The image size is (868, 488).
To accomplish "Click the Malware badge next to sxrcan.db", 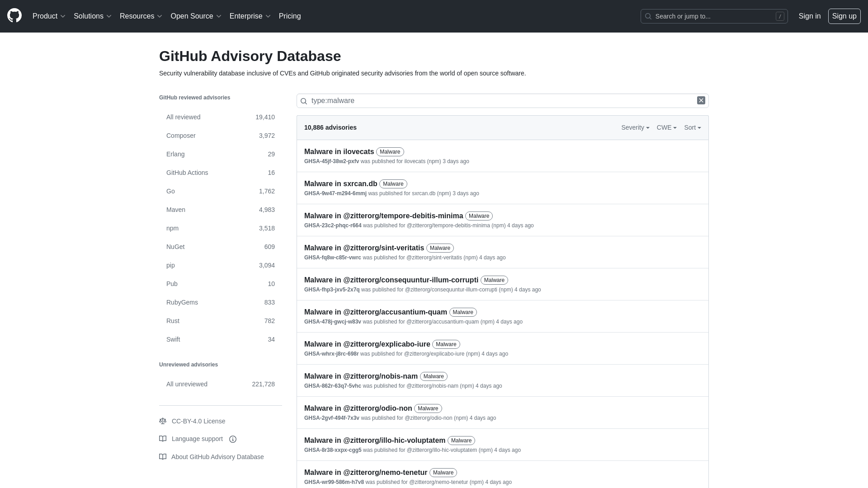I will [393, 184].
